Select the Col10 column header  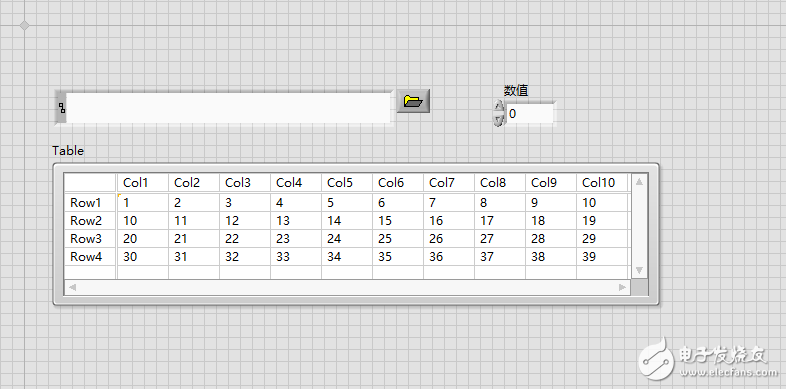[x=602, y=183]
